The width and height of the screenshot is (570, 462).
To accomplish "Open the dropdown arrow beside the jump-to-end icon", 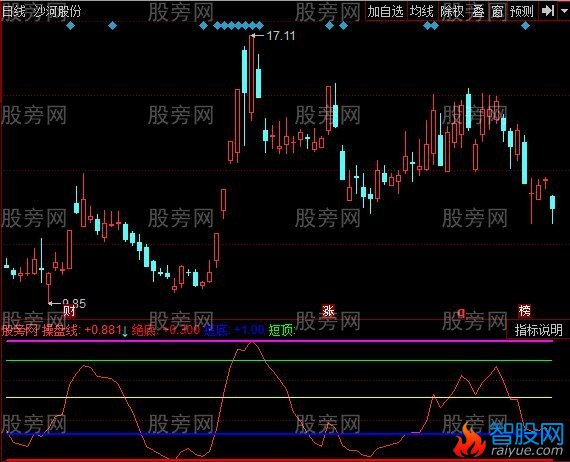I will tap(564, 11).
